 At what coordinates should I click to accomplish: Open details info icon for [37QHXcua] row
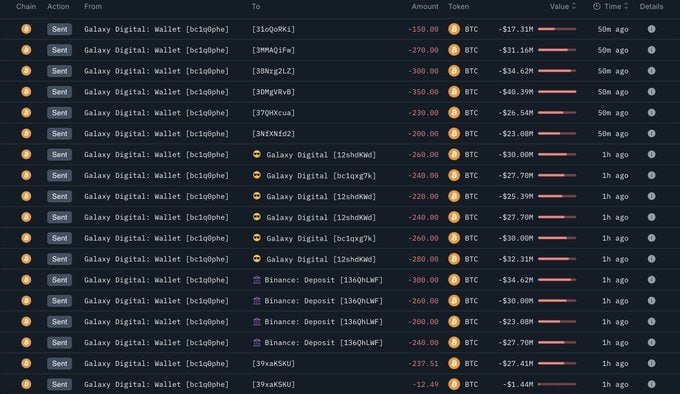[x=651, y=113]
